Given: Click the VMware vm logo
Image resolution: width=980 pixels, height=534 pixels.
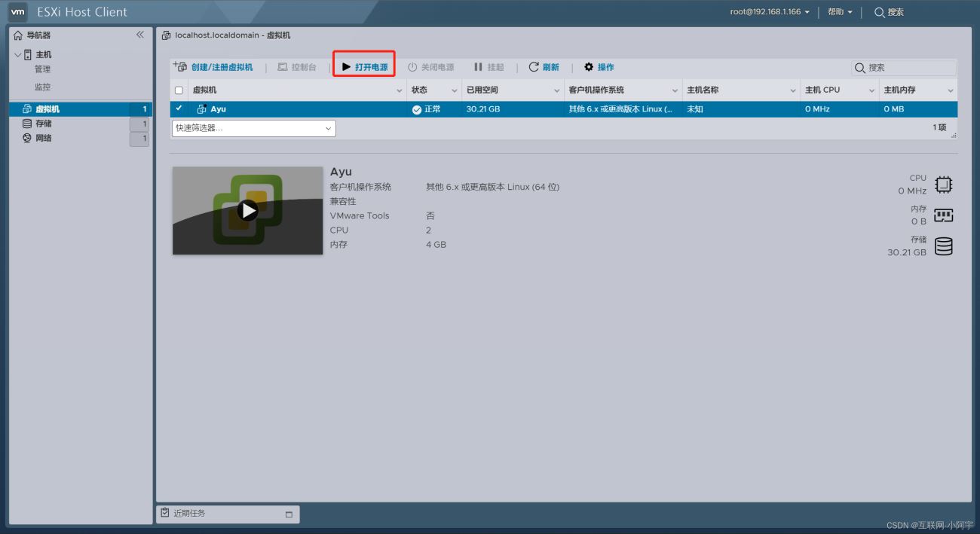Looking at the screenshot, I should tap(18, 12).
